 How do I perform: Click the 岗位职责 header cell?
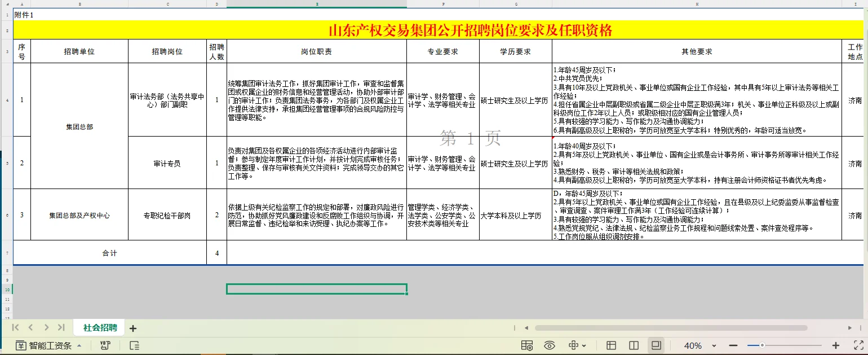pos(317,51)
